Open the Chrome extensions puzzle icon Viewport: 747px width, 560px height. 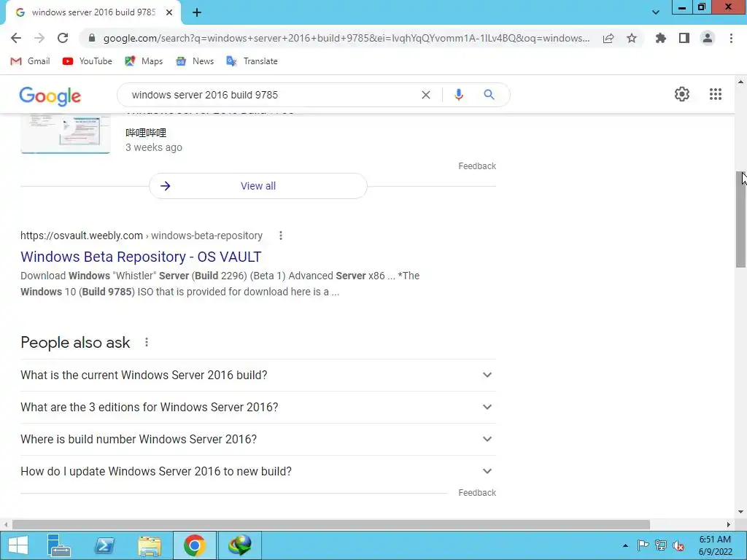click(661, 38)
